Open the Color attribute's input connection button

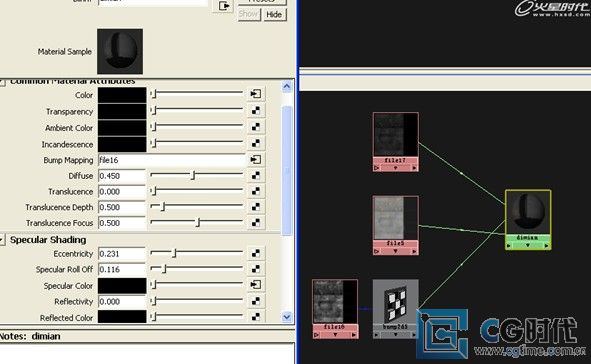tap(256, 94)
